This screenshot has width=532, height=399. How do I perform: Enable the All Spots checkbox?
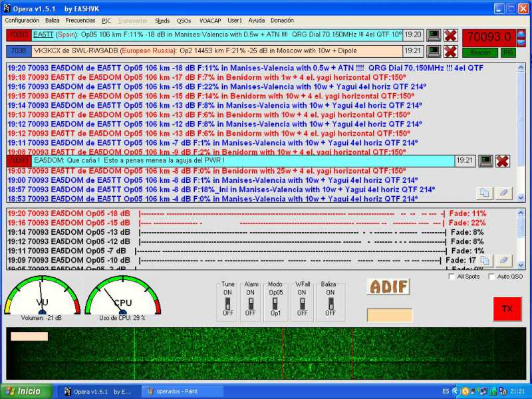452,277
